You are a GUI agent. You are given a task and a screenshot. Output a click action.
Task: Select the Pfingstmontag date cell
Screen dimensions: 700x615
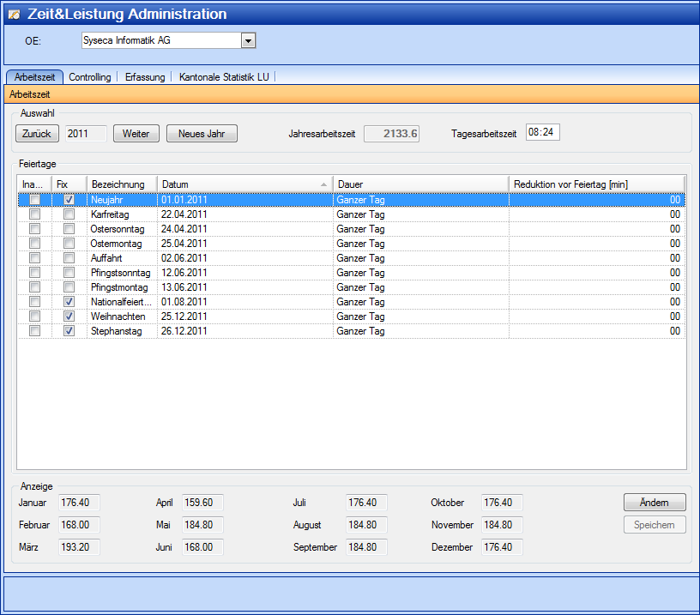tap(244, 287)
